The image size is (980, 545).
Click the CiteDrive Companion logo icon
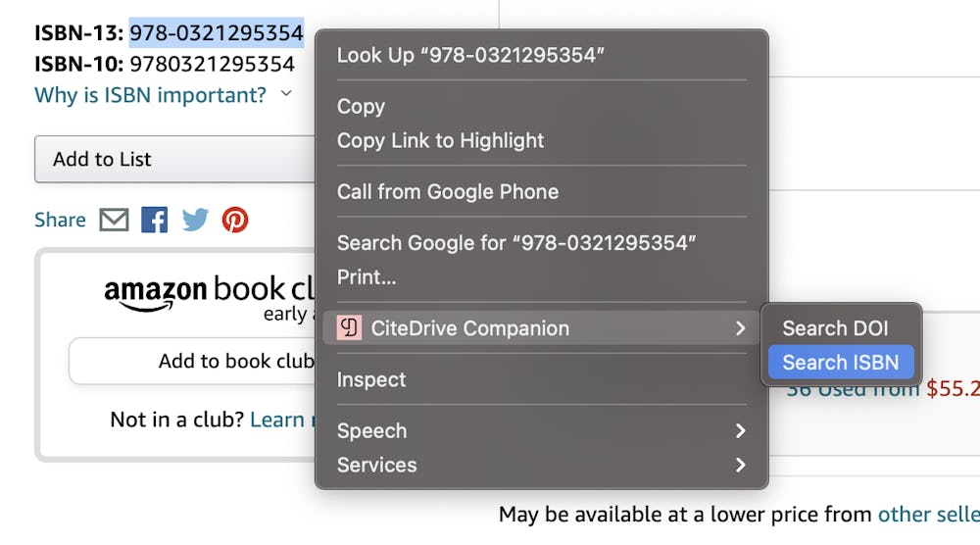tap(350, 327)
